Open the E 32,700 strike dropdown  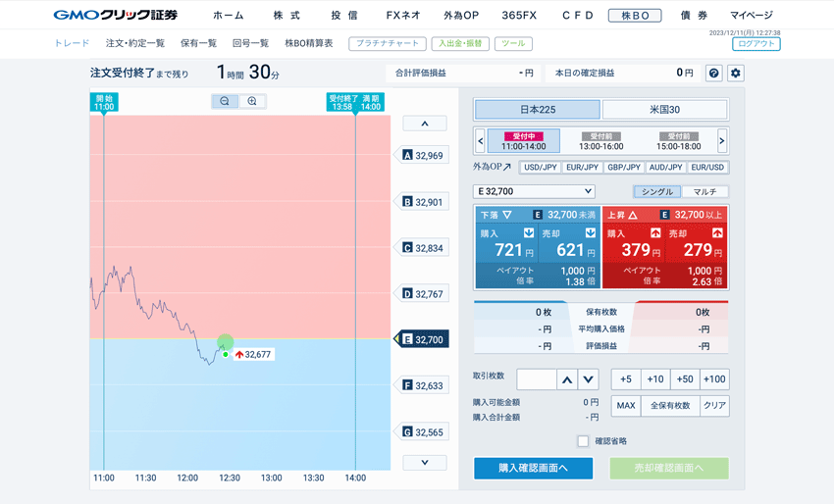(534, 191)
